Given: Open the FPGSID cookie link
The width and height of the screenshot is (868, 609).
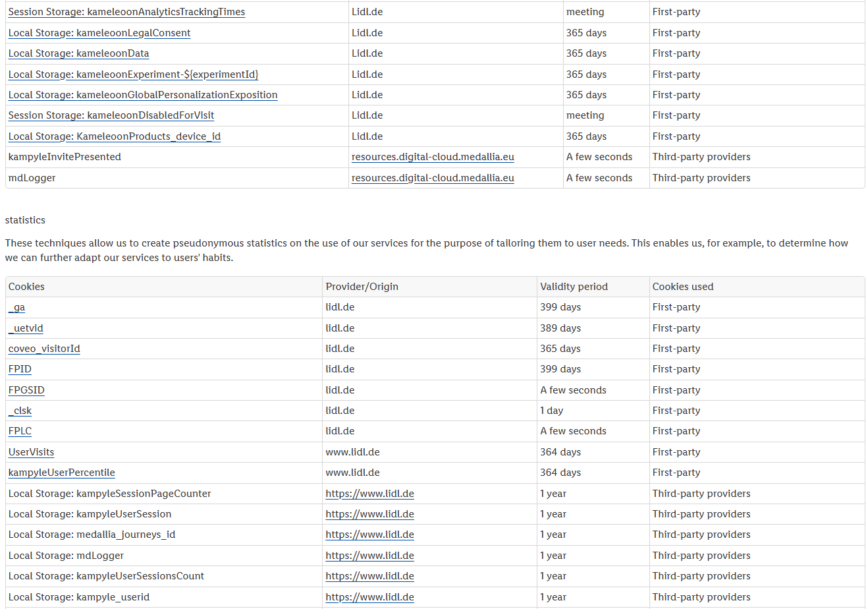Looking at the screenshot, I should 26,390.
